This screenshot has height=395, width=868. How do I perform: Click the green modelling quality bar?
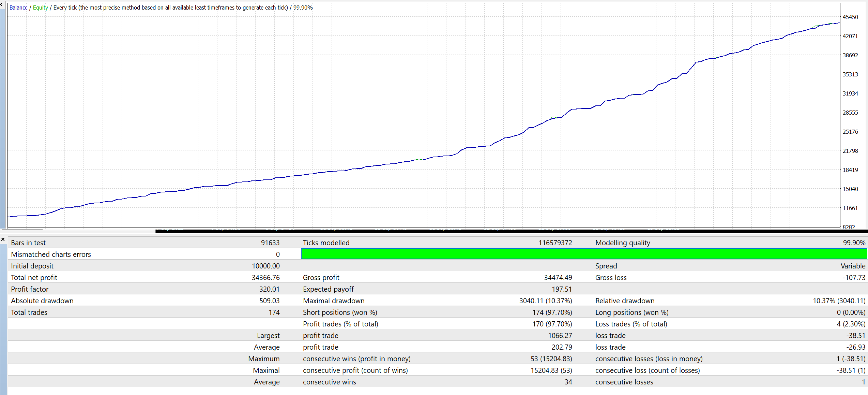pos(583,254)
